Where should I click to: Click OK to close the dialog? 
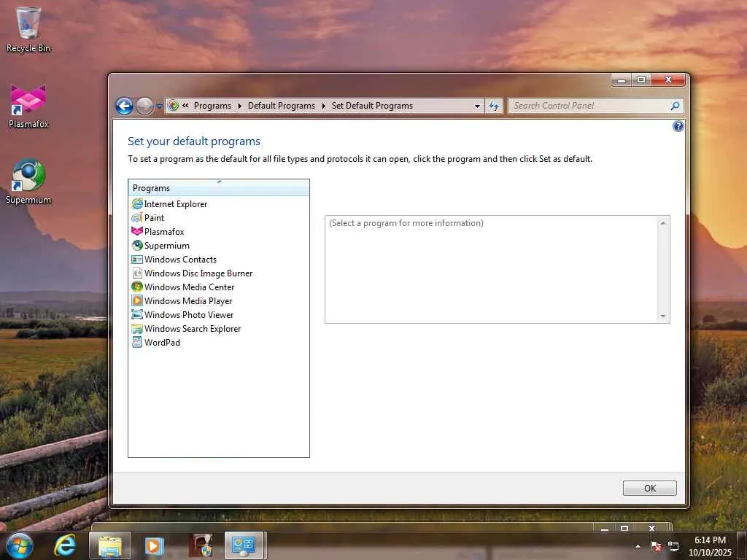[x=649, y=488]
